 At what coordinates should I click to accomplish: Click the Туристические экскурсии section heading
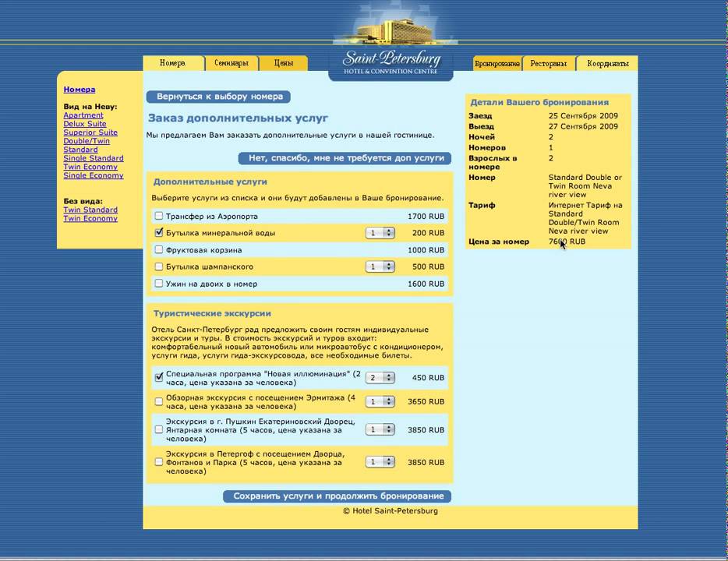(x=212, y=314)
